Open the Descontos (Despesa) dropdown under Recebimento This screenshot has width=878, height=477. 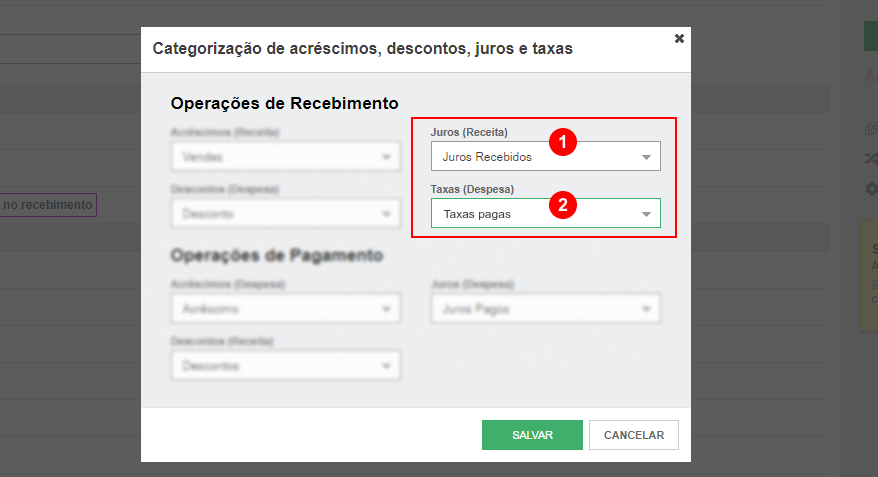coord(286,213)
